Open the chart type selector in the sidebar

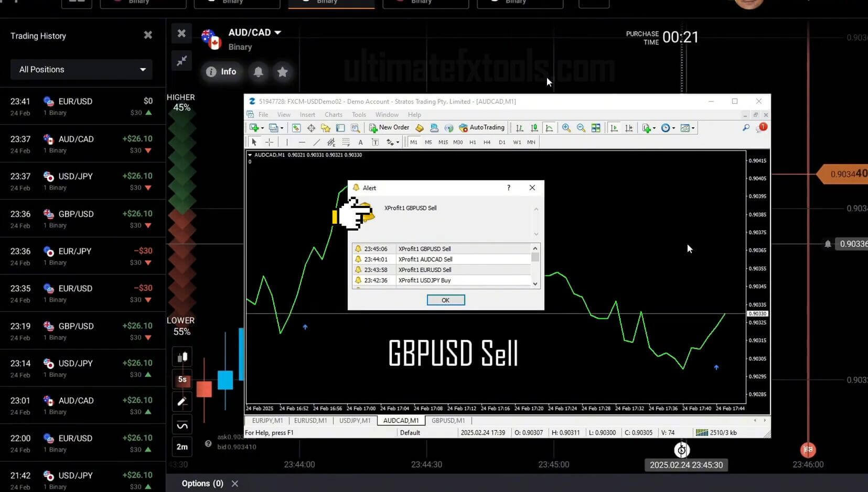[182, 356]
